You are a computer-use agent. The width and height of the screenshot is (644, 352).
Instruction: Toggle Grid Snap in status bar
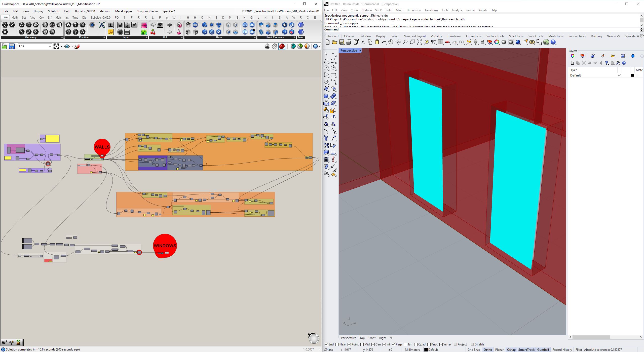coord(474,350)
